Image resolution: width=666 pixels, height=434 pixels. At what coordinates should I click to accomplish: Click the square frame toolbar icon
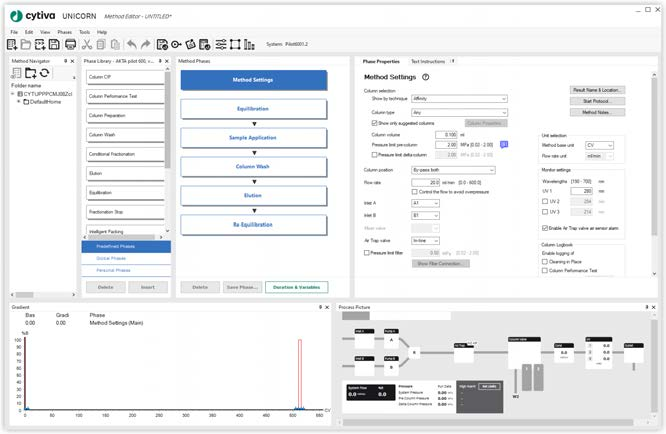235,44
